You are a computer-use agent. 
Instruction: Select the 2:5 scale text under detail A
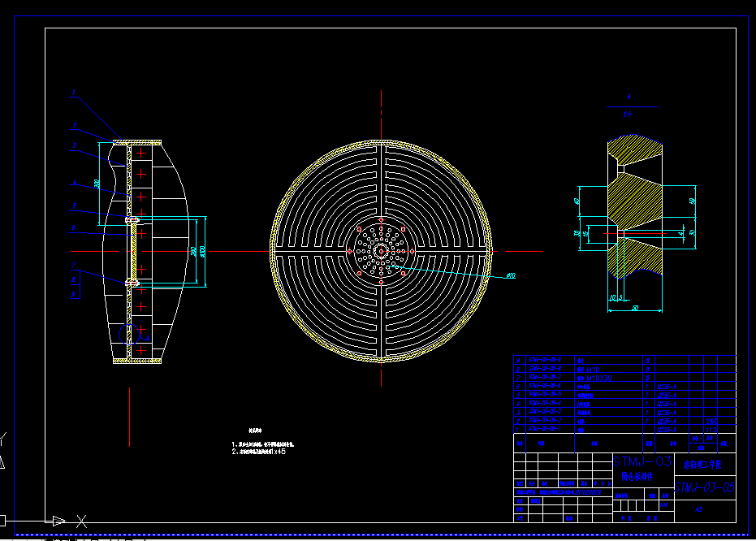click(x=627, y=115)
